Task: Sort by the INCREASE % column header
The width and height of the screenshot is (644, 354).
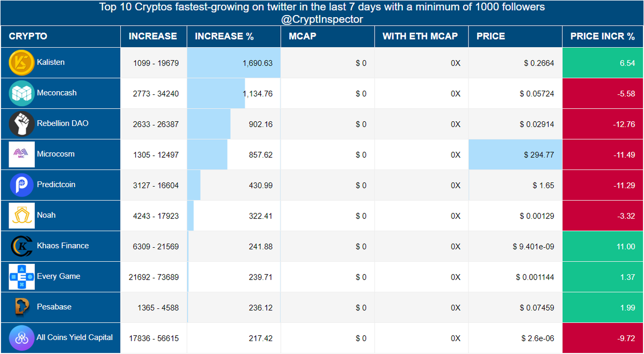Action: [x=234, y=36]
